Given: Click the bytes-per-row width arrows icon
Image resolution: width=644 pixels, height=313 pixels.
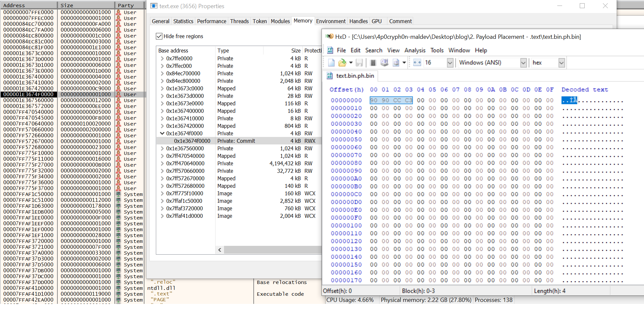Looking at the screenshot, I should (417, 63).
